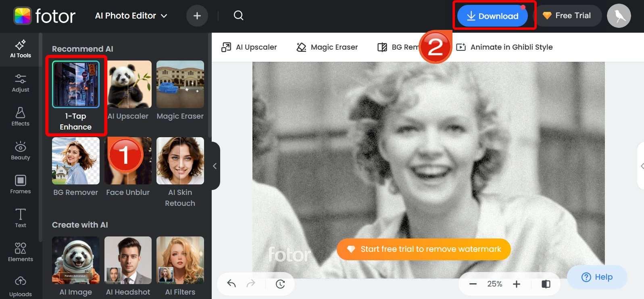The height and width of the screenshot is (299, 644).
Task: Open the edit history clock
Action: coord(280,284)
